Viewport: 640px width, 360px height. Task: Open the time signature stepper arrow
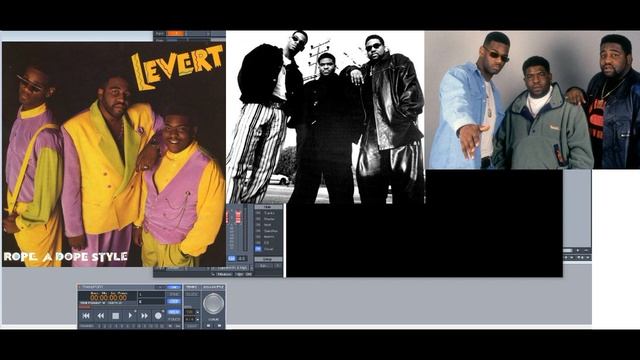click(x=198, y=319)
